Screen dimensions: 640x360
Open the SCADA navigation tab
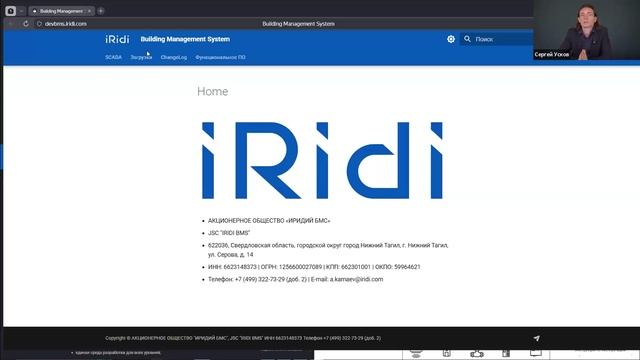113,57
